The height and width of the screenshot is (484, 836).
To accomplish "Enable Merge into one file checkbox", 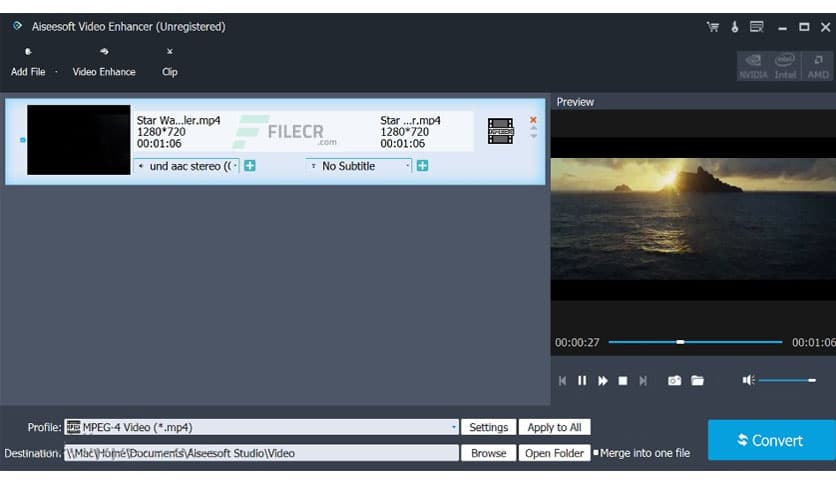I will [596, 453].
